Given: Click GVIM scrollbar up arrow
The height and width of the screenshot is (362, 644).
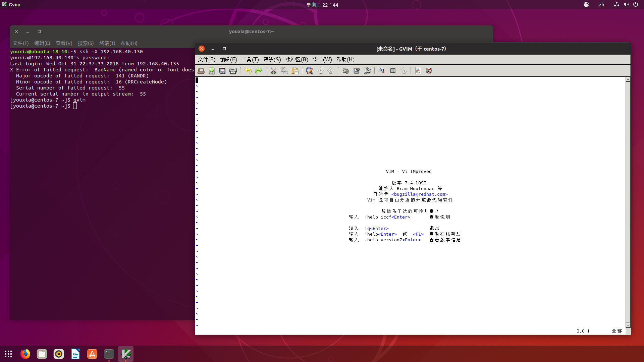Looking at the screenshot, I should pyautogui.click(x=628, y=79).
